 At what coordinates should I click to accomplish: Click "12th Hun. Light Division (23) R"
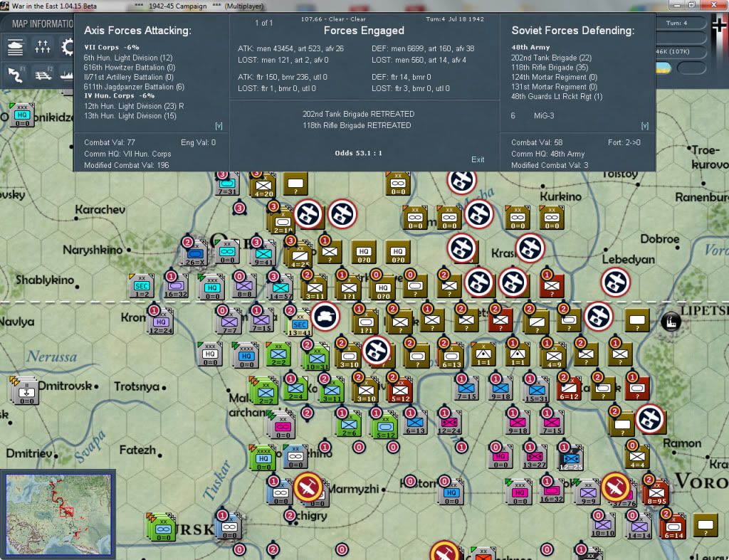pos(134,106)
